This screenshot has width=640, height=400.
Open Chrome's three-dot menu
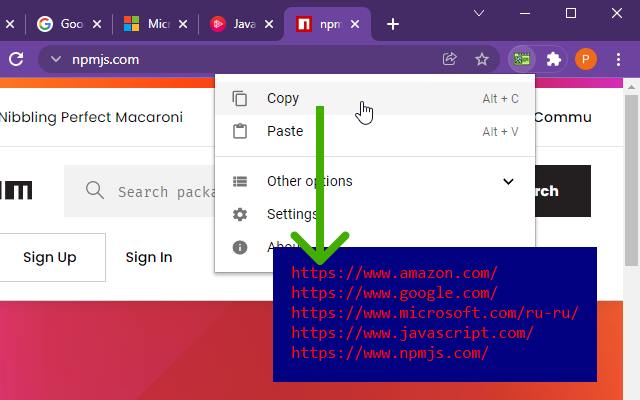pyautogui.click(x=618, y=60)
